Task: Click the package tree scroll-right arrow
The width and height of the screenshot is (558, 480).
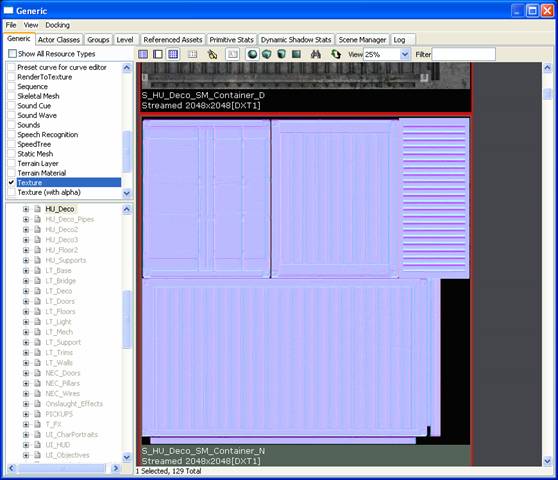Action: (x=115, y=468)
